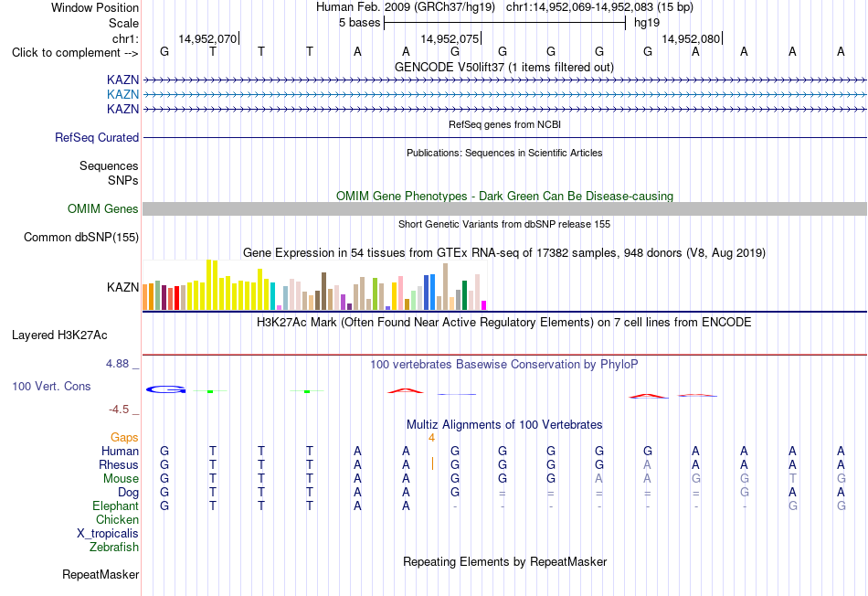Click the Sequences SNPs label
The image size is (868, 596).
tap(109, 173)
